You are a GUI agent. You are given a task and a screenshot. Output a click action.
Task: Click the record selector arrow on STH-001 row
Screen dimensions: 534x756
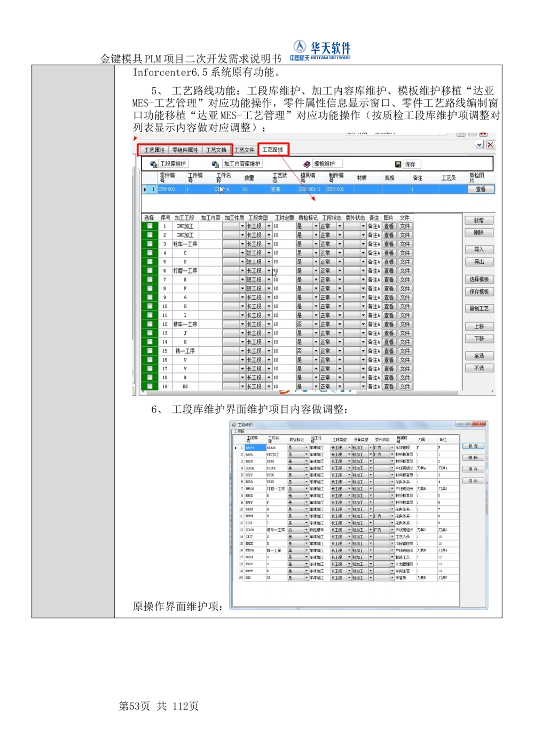[x=145, y=189]
